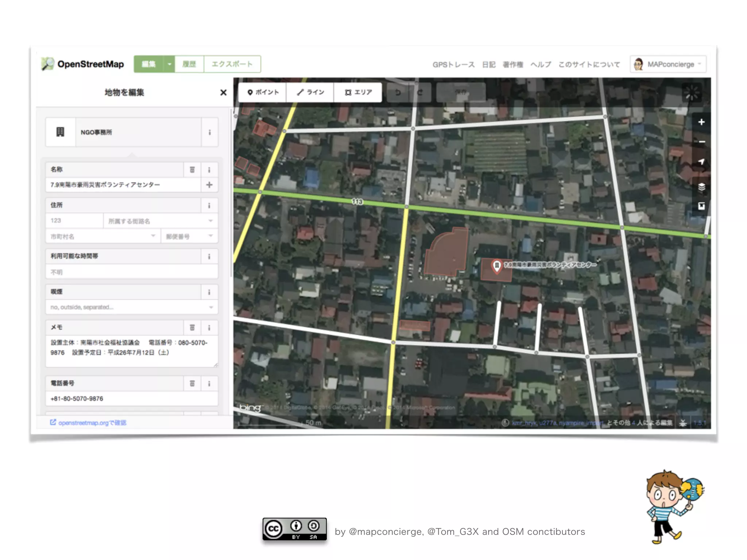Click the map marker pin on the building

(x=496, y=266)
